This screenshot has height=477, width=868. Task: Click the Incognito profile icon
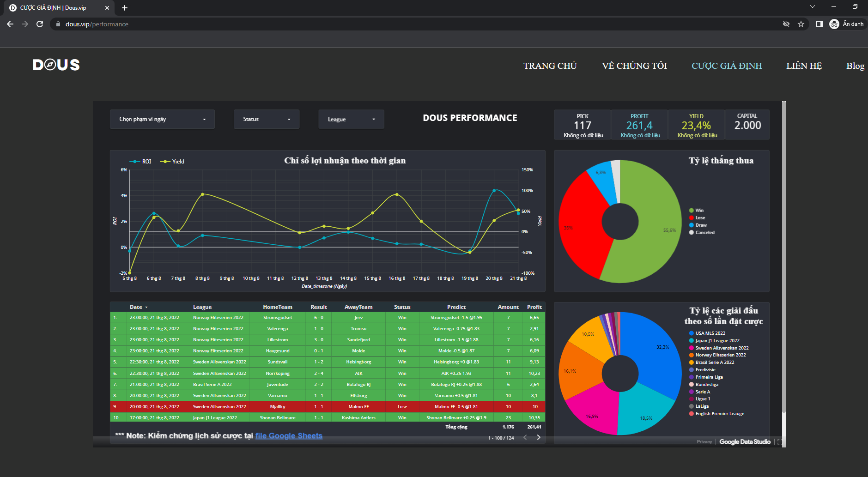click(x=834, y=24)
